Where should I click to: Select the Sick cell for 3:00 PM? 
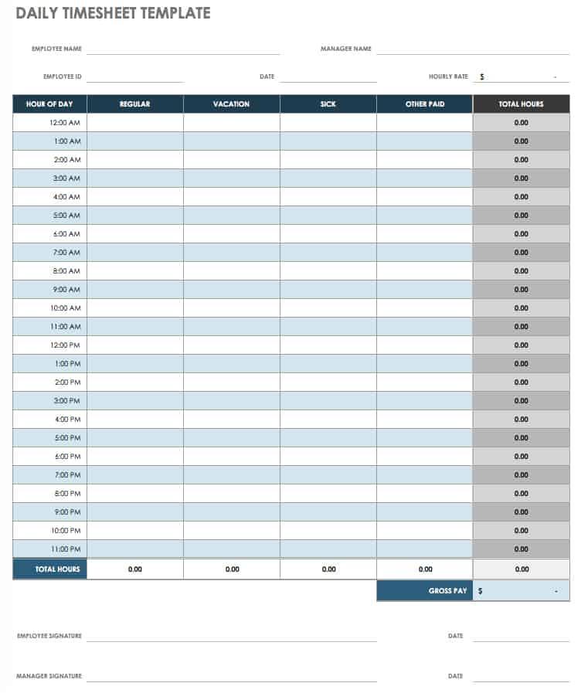(x=328, y=401)
